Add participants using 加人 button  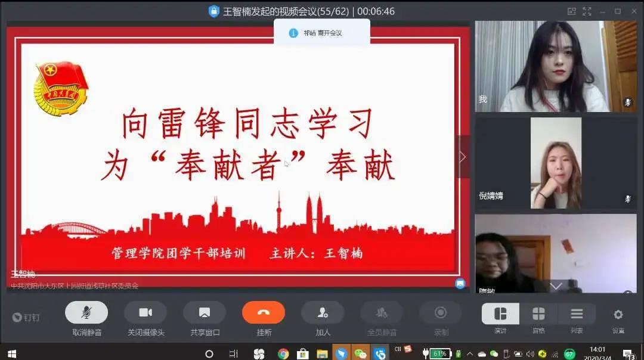pos(322,313)
